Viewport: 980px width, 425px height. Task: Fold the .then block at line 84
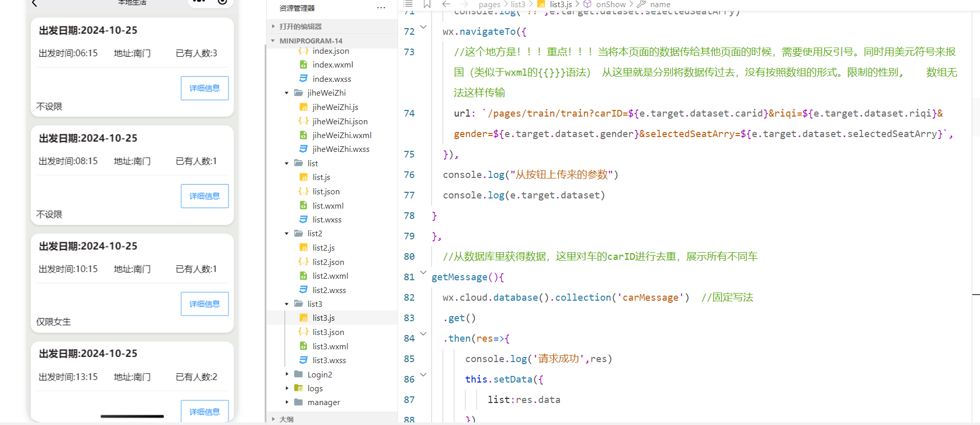[423, 334]
